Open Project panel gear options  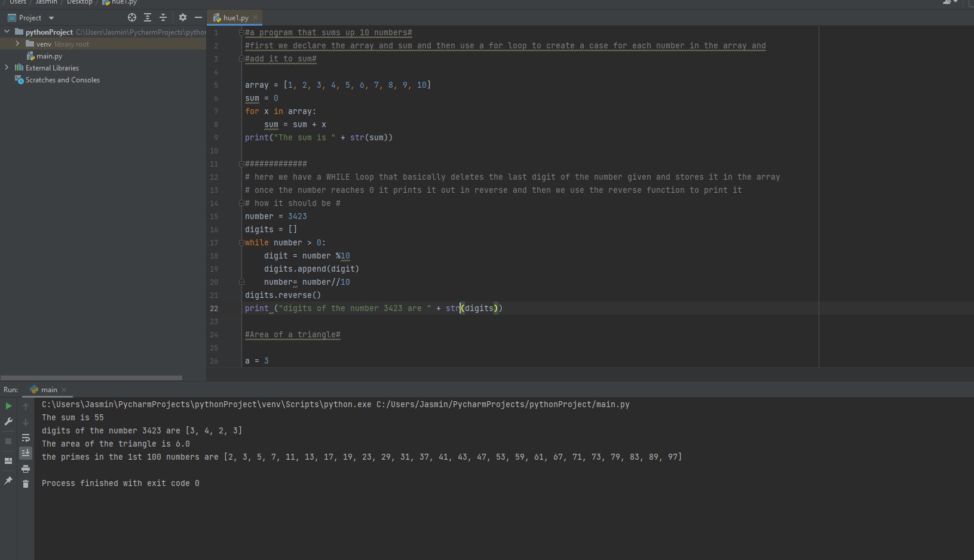click(x=183, y=18)
